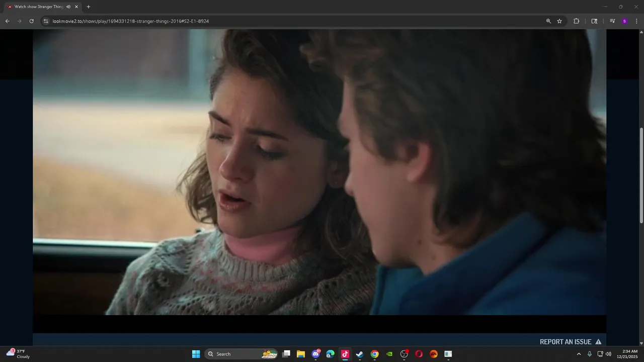Open Opera browser from the taskbar
Image resolution: width=644 pixels, height=362 pixels.
[419, 354]
